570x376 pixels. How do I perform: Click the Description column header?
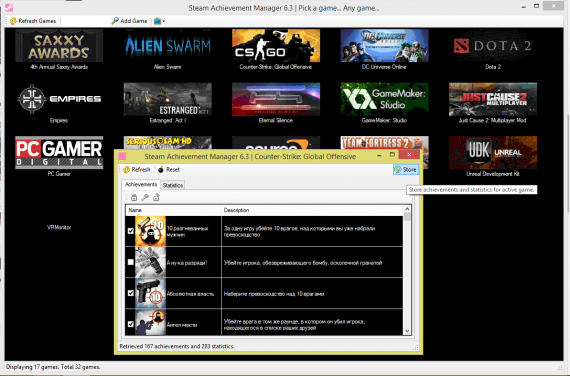pyautogui.click(x=312, y=210)
